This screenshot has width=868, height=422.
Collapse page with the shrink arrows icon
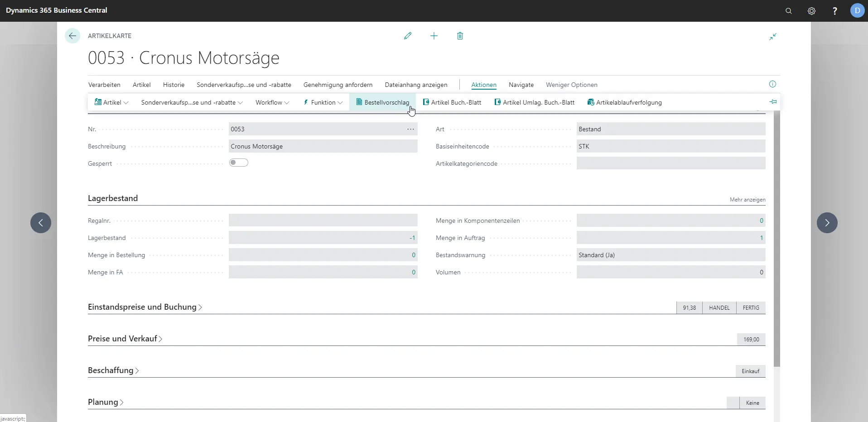(x=773, y=37)
